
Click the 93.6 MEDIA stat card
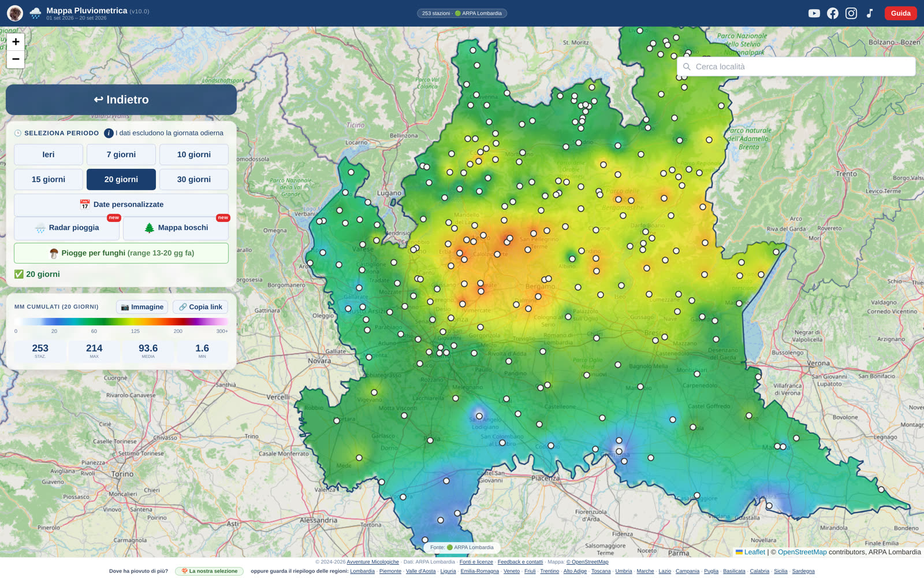(148, 351)
